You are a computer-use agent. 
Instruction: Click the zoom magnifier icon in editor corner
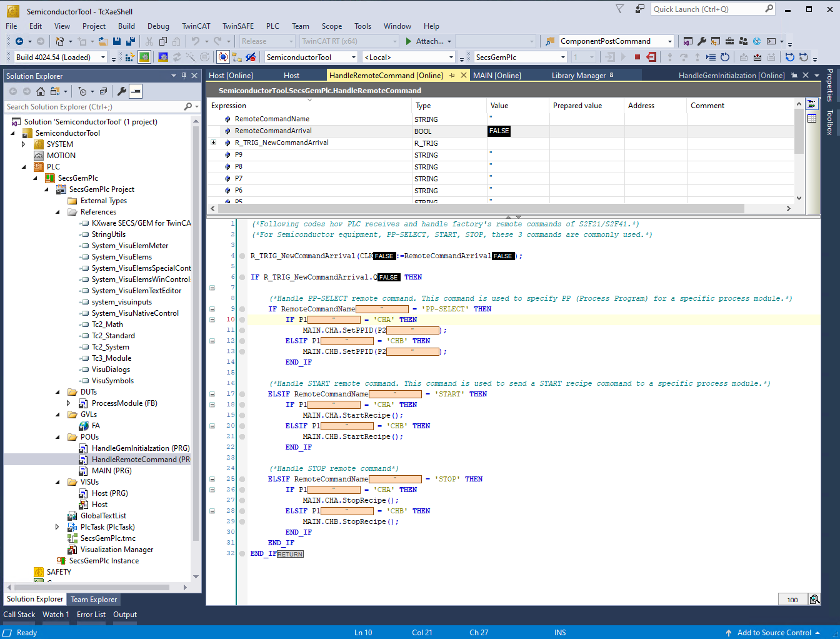pos(814,599)
